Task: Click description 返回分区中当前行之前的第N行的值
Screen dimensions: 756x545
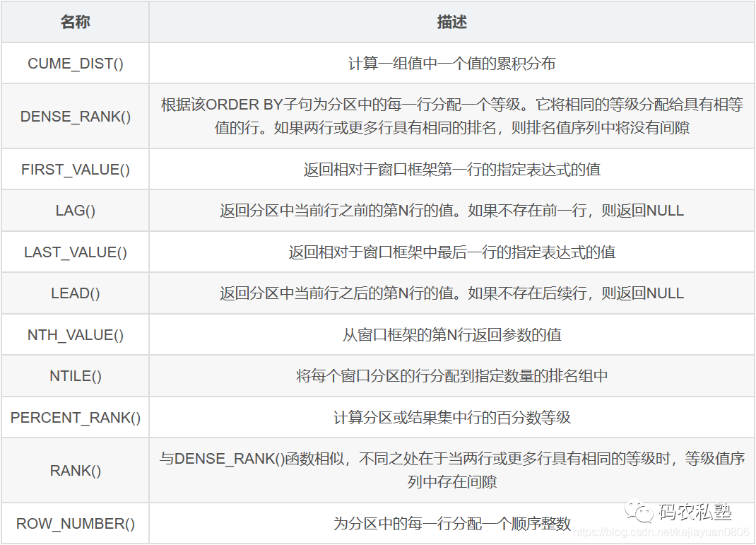Action: 451,211
